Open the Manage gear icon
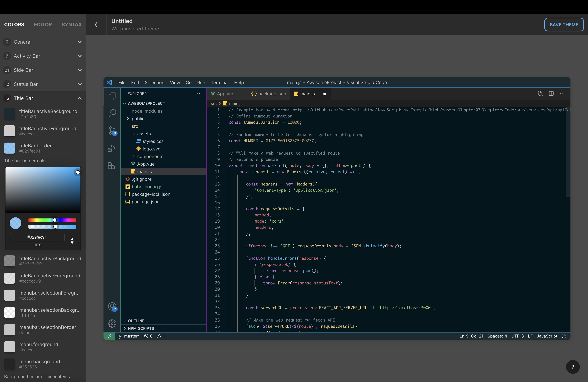This screenshot has width=588, height=382. tap(112, 323)
